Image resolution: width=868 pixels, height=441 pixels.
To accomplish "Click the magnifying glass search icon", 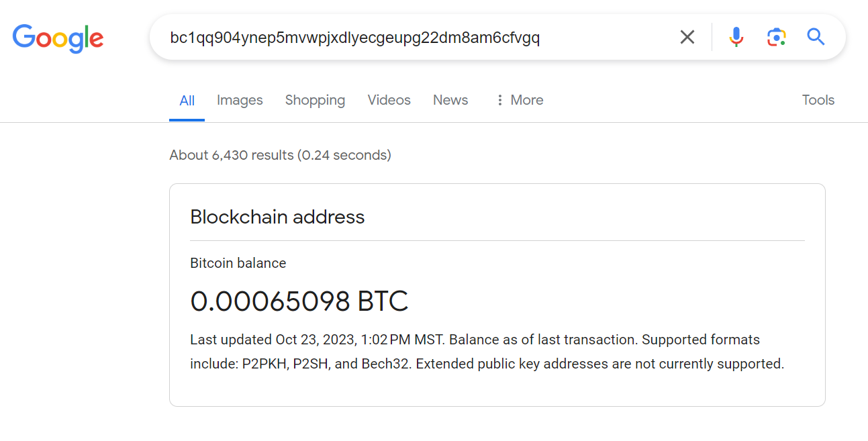I will coord(816,37).
